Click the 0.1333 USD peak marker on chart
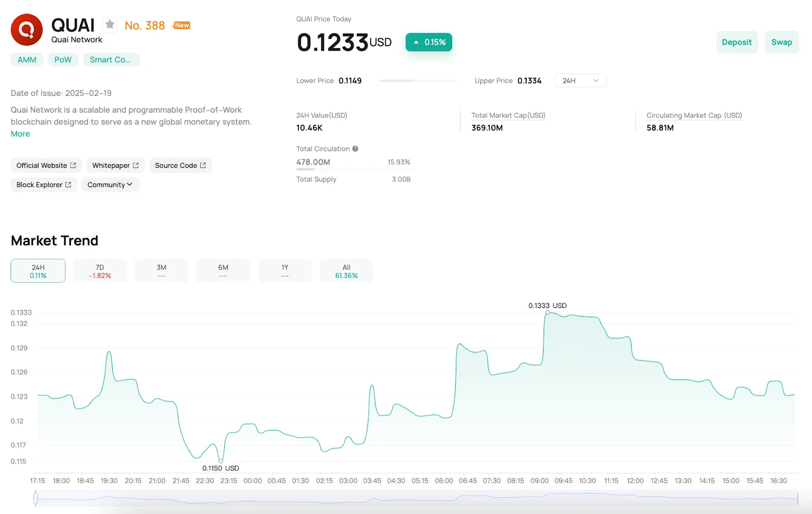Screen dimensions: 812x514 (548, 313)
